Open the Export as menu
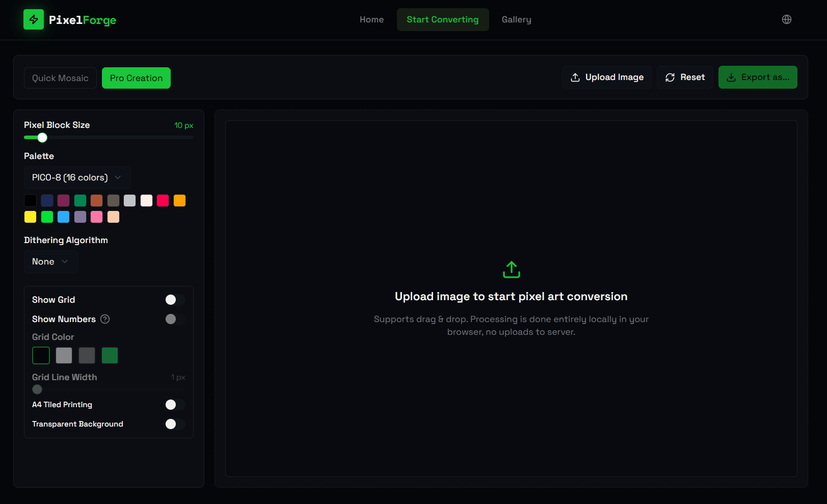 coord(758,77)
